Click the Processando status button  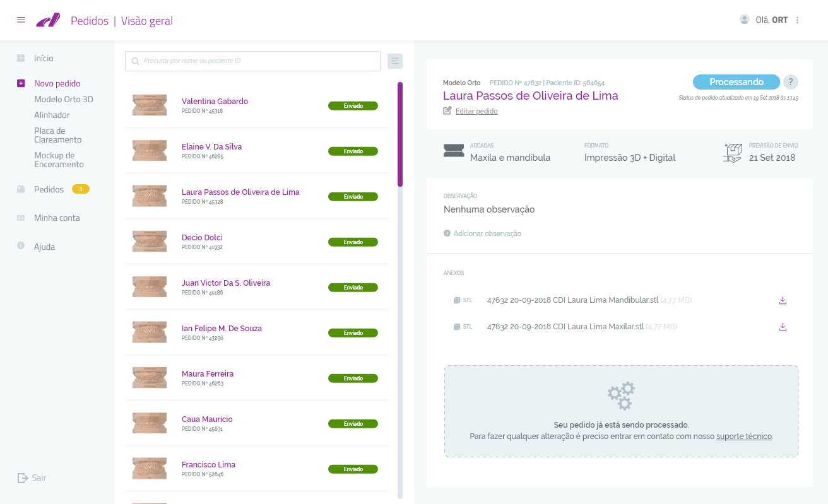coord(736,82)
